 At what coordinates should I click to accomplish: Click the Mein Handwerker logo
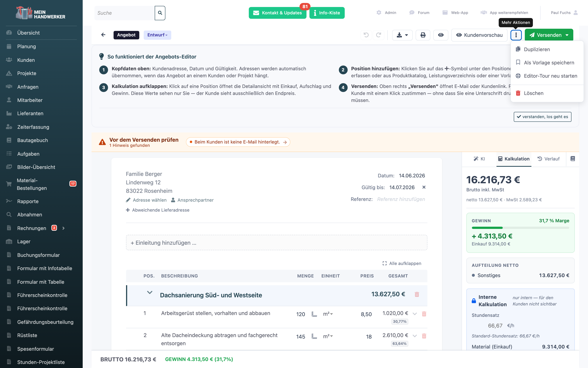[41, 13]
